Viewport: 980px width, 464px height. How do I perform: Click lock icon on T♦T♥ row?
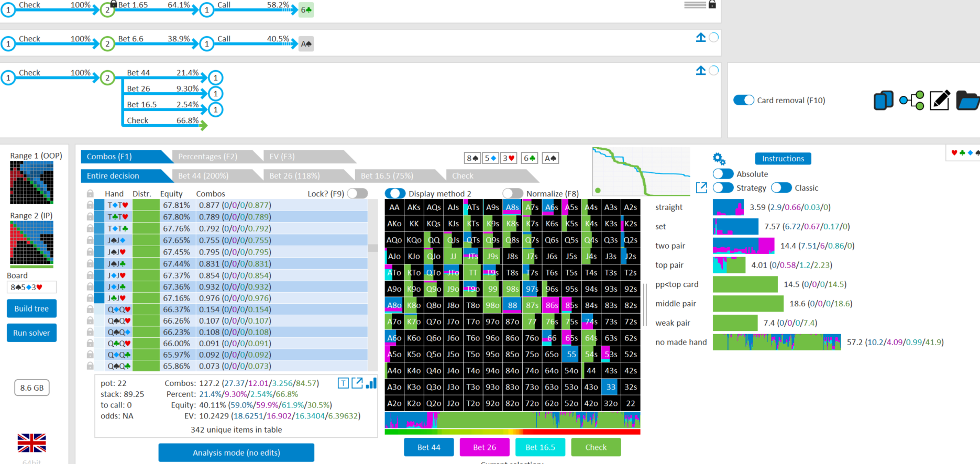pos(90,205)
